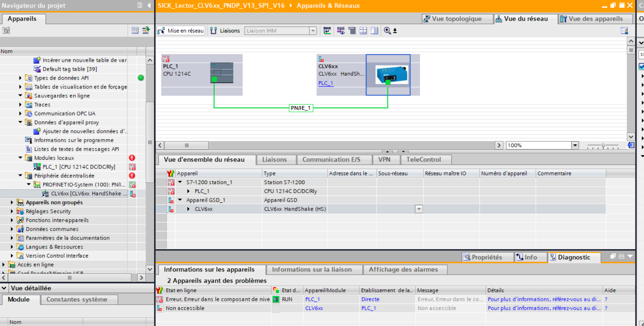644x326 pixels.
Task: Collapse the Appareil GSD_1 table row
Action: [180, 200]
